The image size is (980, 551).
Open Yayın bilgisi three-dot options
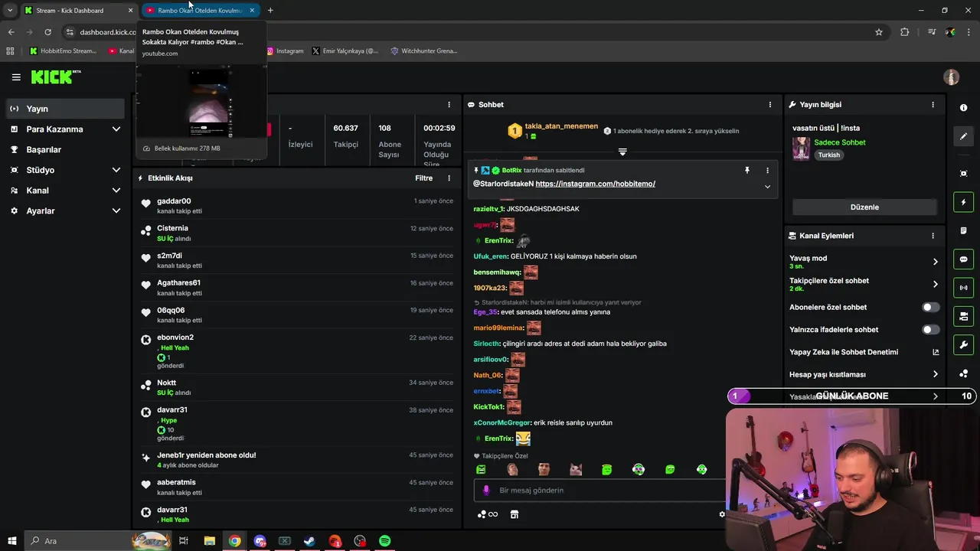coord(933,104)
